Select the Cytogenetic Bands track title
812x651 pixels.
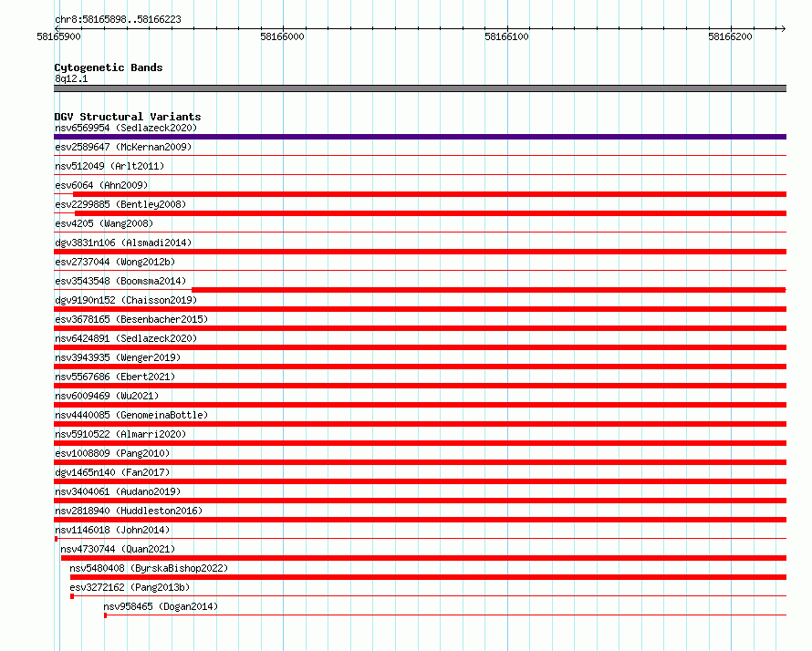[x=109, y=67]
